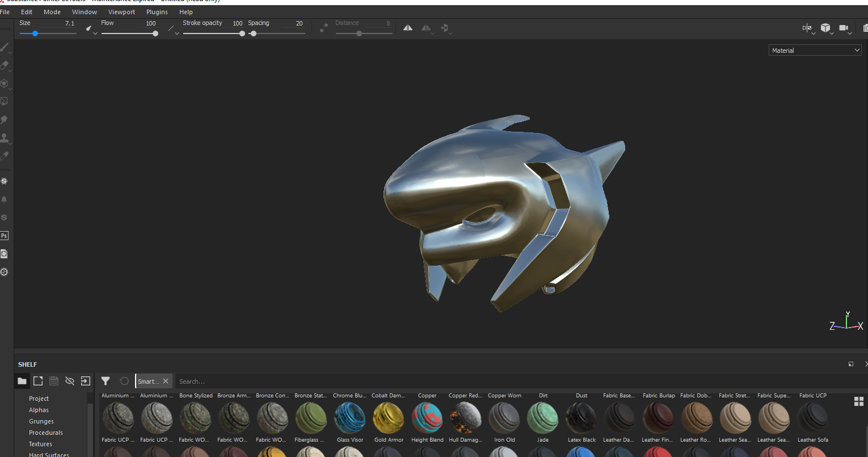Select the Smart... shelf tab

tap(148, 381)
